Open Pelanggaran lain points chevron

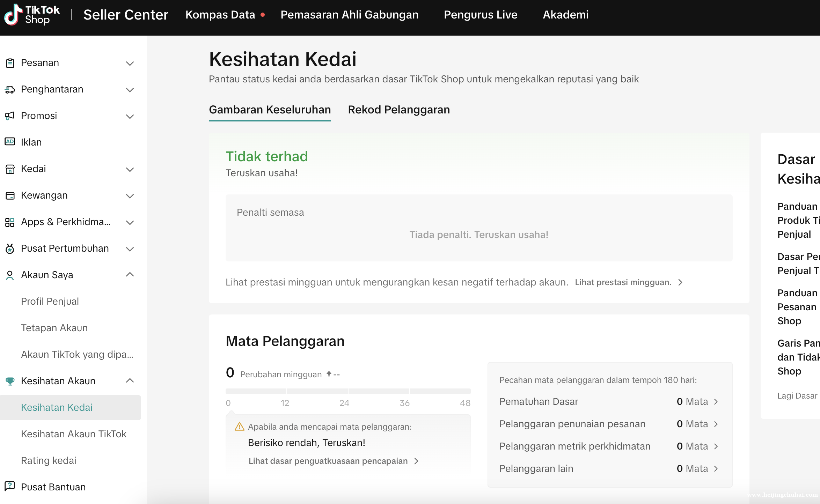(x=716, y=469)
